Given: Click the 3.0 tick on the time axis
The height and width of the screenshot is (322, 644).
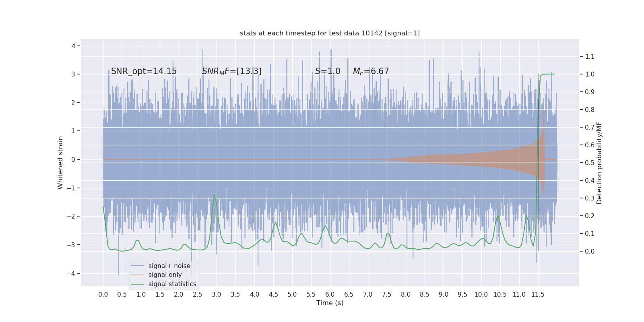Looking at the screenshot, I should pyautogui.click(x=217, y=294).
